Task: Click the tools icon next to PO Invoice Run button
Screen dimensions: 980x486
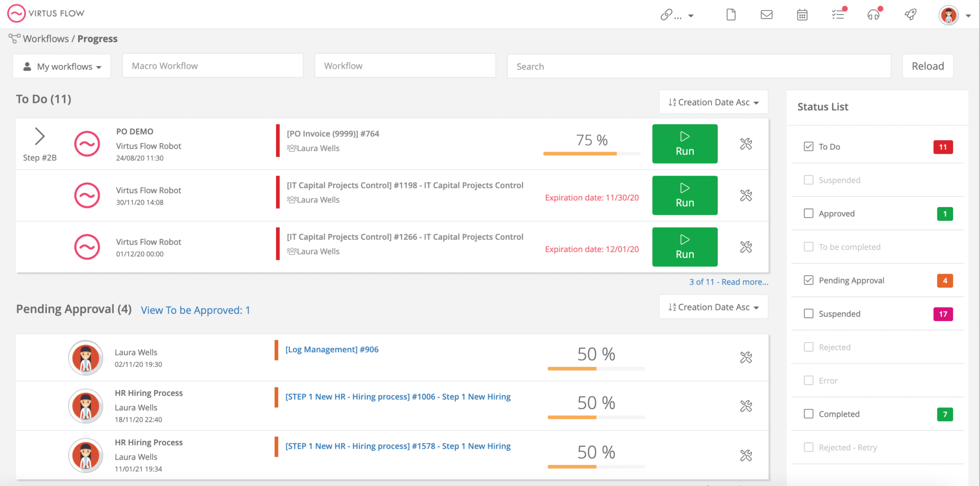Action: pos(746,144)
